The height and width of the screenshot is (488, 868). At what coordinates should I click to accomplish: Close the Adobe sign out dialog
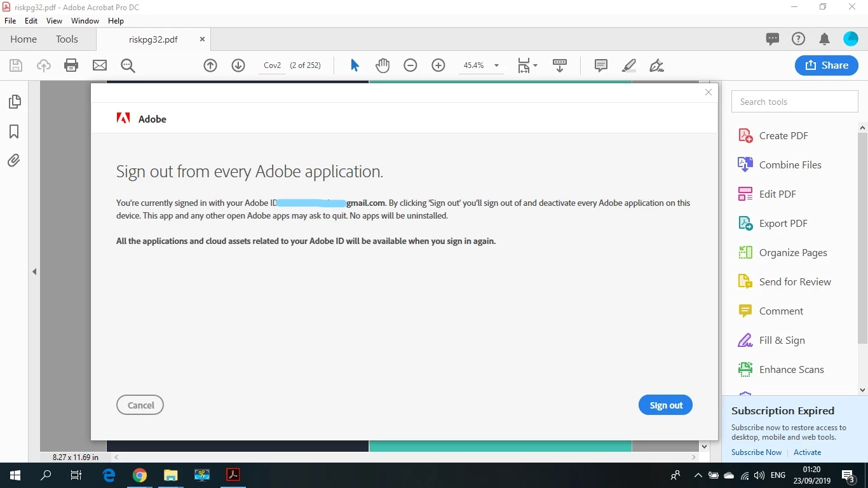(709, 92)
